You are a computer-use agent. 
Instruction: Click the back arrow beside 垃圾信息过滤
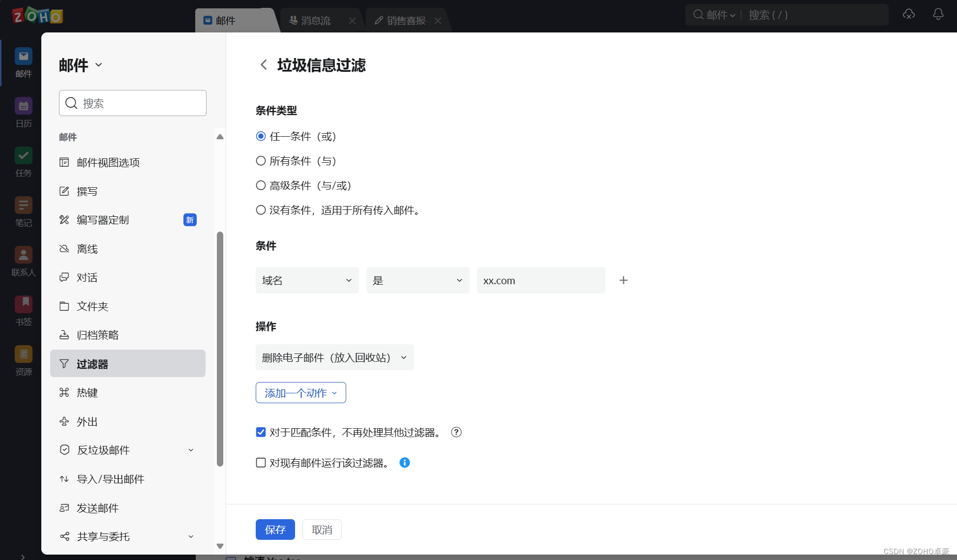pyautogui.click(x=264, y=65)
